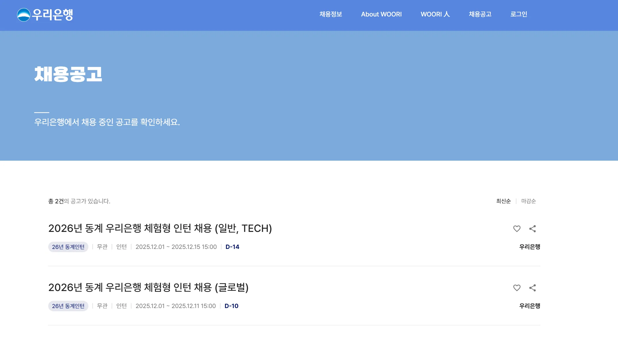Click the 26년 동계인턴 tag on the 일반, TECH posting
The height and width of the screenshot is (364, 618).
[68, 247]
